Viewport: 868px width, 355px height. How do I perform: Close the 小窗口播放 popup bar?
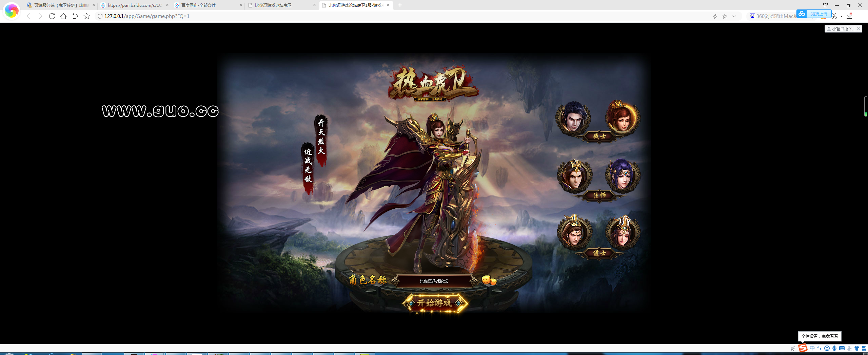pos(859,29)
